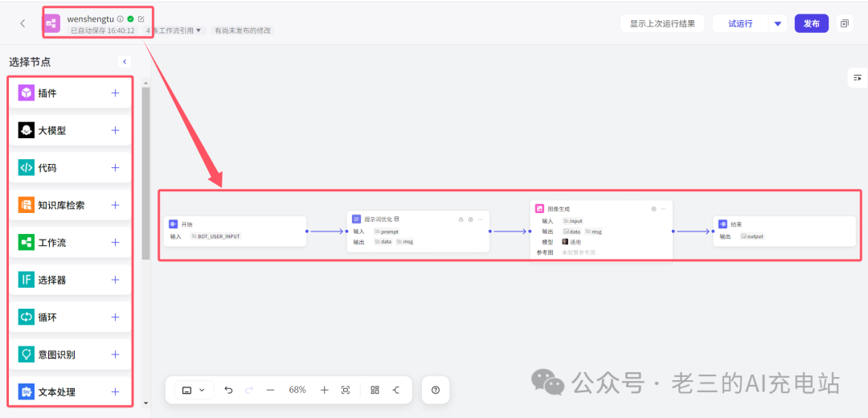The height and width of the screenshot is (418, 868).
Task: Open the interaction mode dropdown
Action: tap(194, 390)
